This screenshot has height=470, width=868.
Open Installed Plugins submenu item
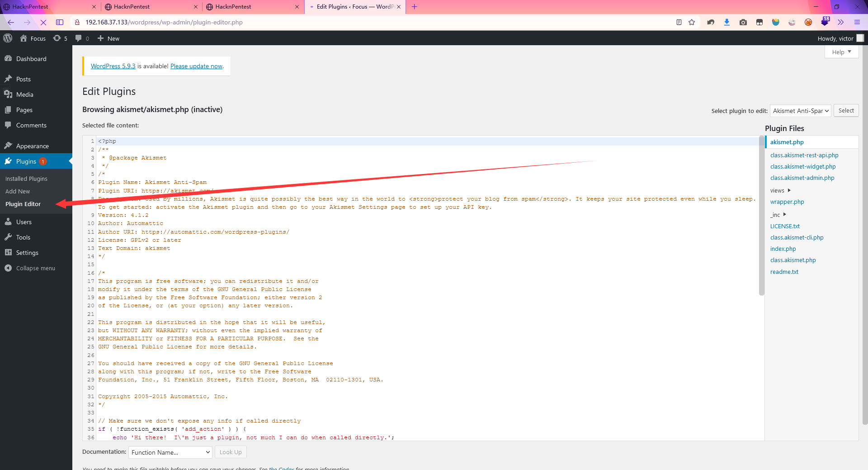point(26,179)
